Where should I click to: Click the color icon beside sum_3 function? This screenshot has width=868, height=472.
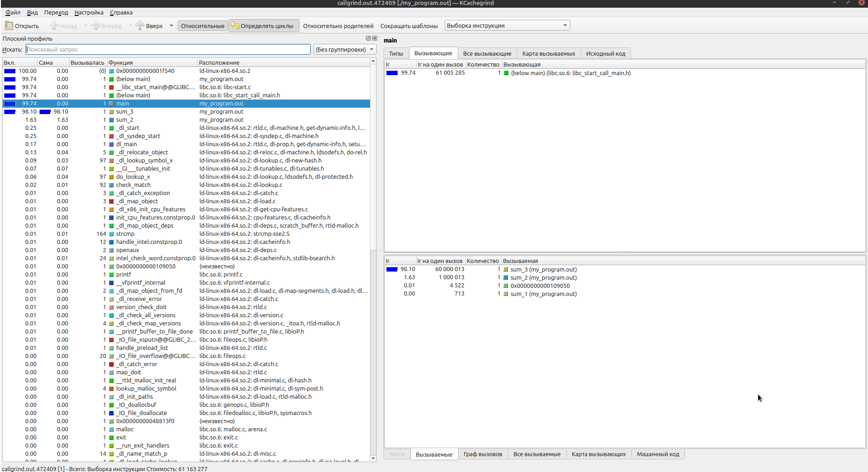click(111, 112)
